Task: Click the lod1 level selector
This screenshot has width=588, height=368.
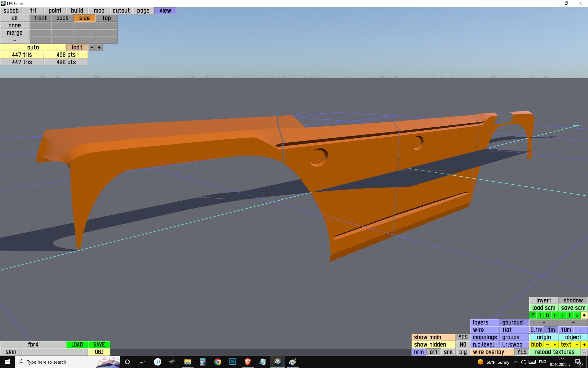Action: (77, 48)
